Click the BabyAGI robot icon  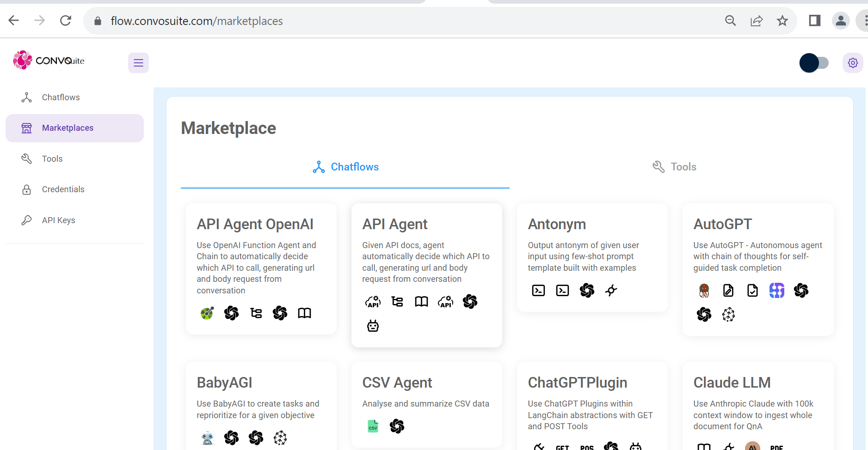point(207,438)
